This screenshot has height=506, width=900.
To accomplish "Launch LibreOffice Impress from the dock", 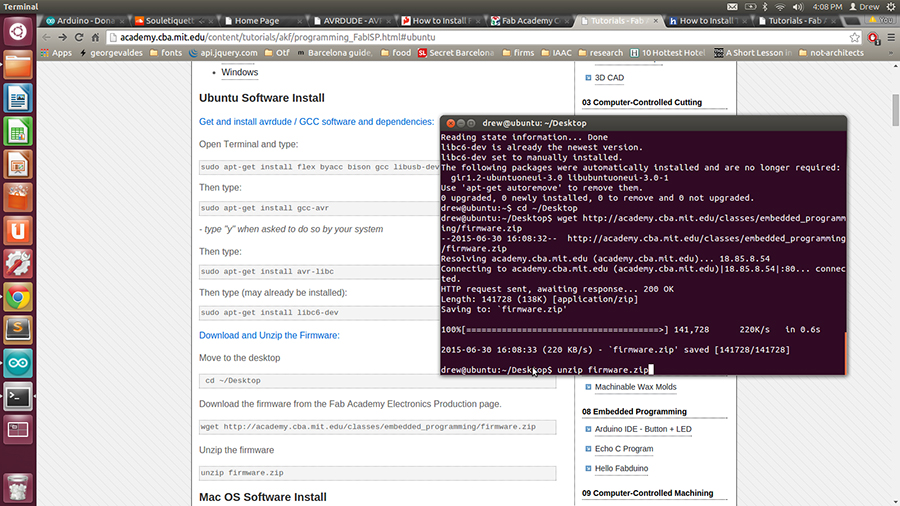I will coord(18,165).
